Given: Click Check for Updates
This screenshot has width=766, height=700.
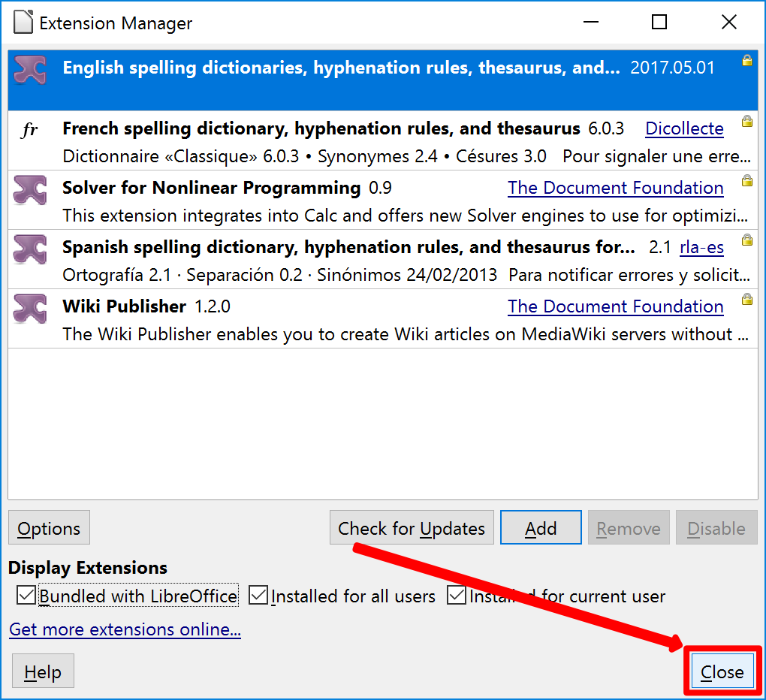Looking at the screenshot, I should (412, 527).
